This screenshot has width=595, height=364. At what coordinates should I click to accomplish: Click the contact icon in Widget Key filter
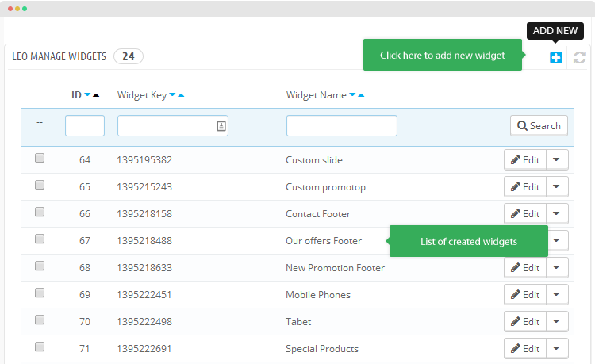click(221, 126)
